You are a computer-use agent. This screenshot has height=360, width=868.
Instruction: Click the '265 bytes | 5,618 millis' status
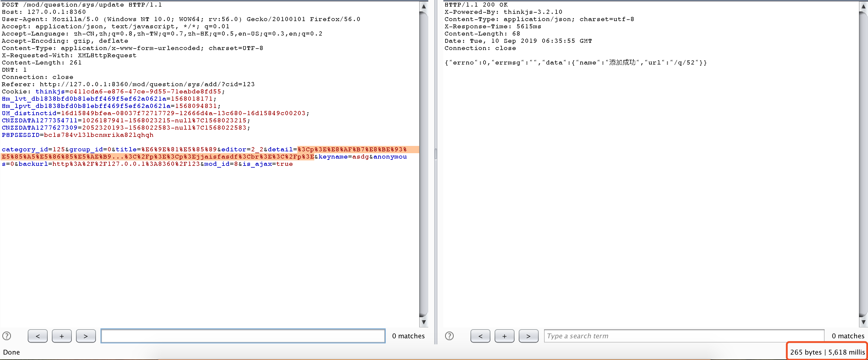click(x=827, y=352)
